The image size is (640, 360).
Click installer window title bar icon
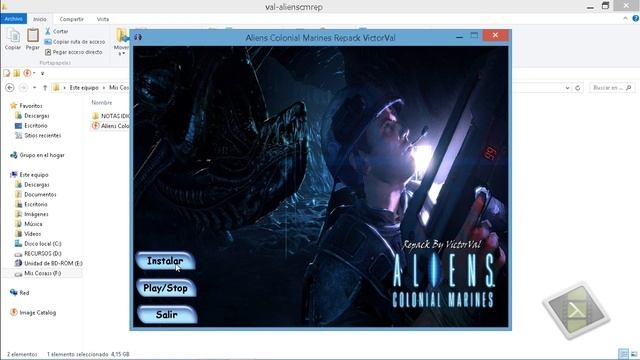click(x=138, y=37)
